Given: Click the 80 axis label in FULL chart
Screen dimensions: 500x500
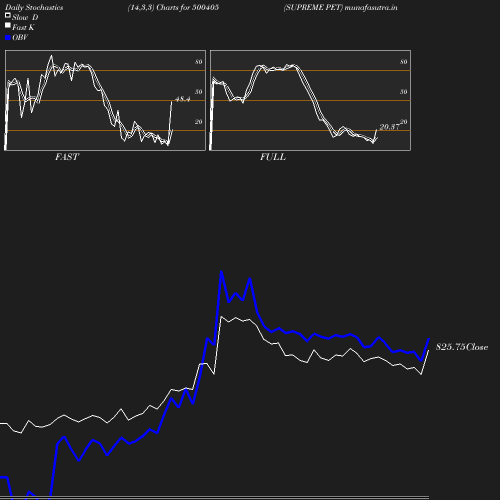Looking at the screenshot, I should point(404,62).
